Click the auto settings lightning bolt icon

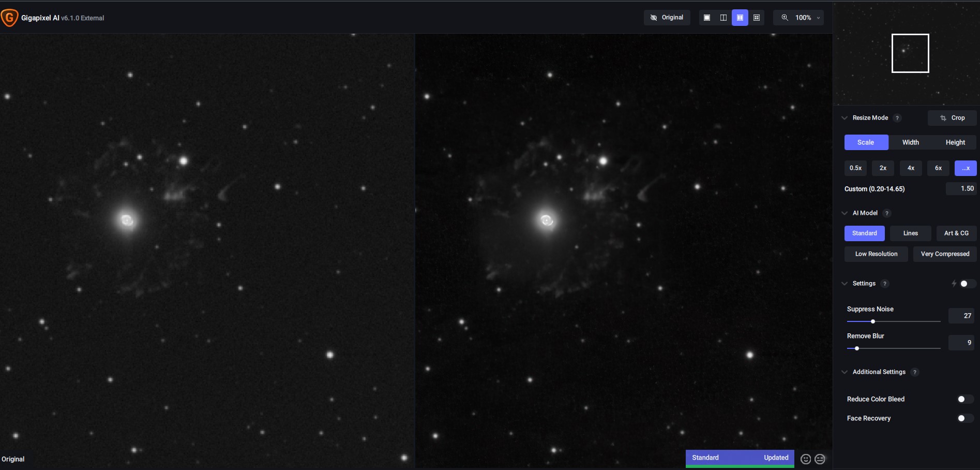tap(954, 284)
